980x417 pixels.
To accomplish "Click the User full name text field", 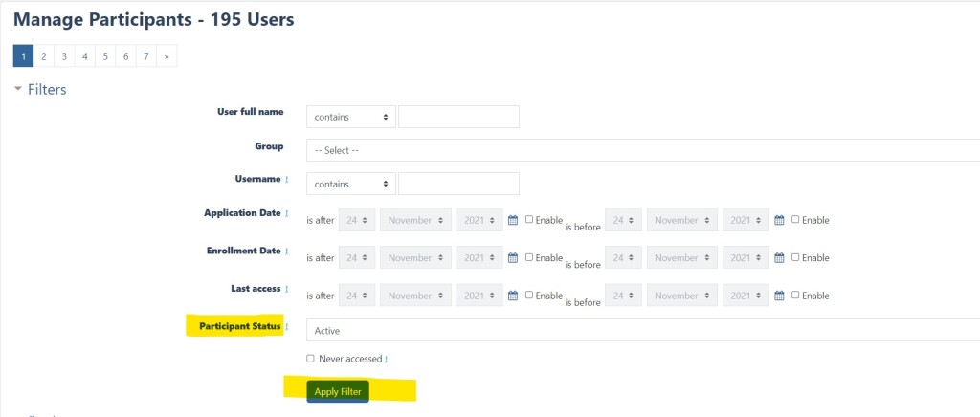I will pyautogui.click(x=458, y=117).
